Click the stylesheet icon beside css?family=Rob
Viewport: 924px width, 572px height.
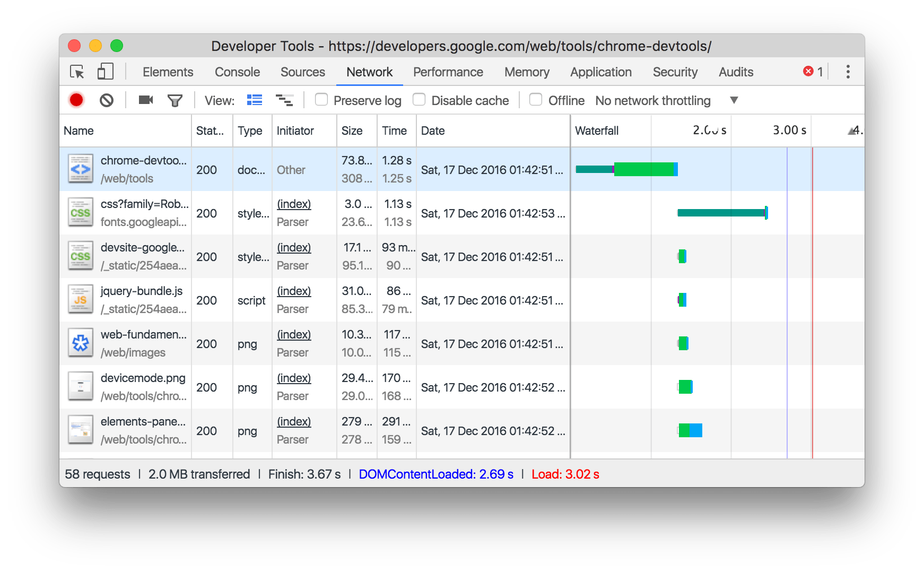pyautogui.click(x=80, y=213)
